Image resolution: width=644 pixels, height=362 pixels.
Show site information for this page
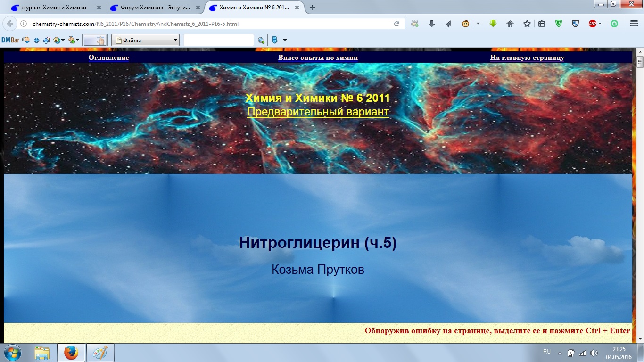[24, 24]
